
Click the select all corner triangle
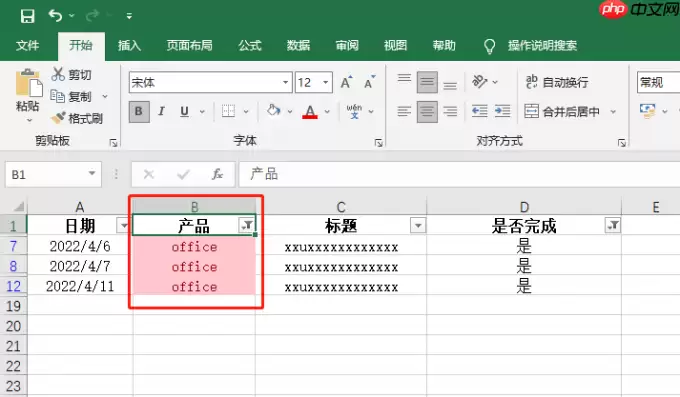18,206
